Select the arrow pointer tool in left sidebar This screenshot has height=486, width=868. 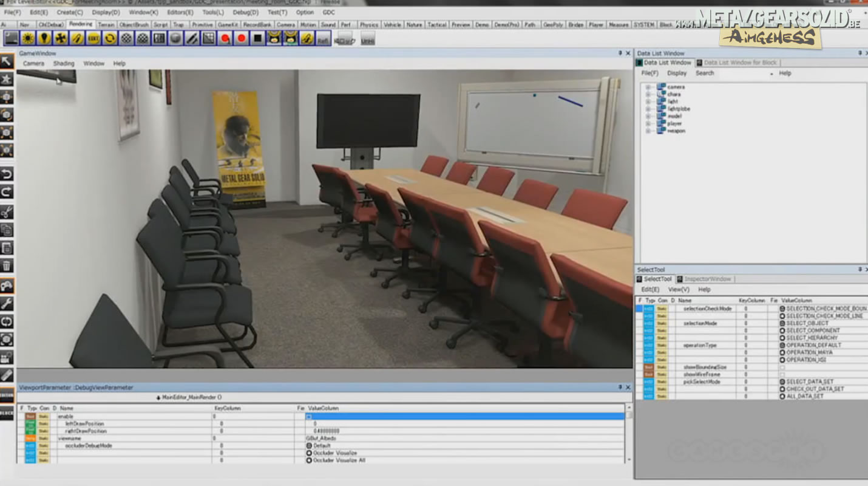click(x=7, y=61)
